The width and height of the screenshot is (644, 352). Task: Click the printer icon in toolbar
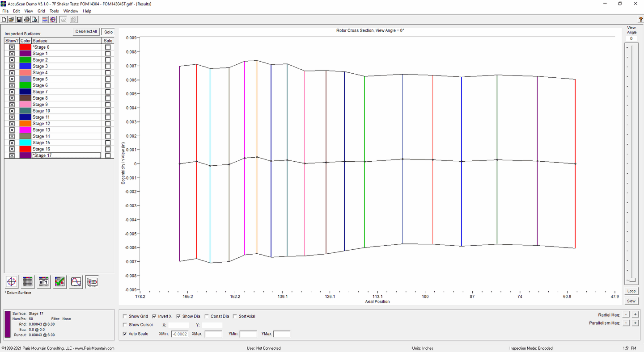tap(27, 19)
